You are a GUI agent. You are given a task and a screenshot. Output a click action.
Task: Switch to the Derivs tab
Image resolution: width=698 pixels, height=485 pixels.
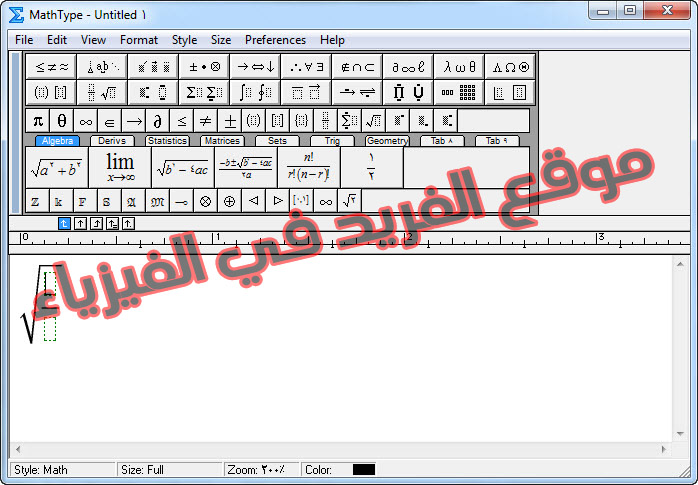112,141
